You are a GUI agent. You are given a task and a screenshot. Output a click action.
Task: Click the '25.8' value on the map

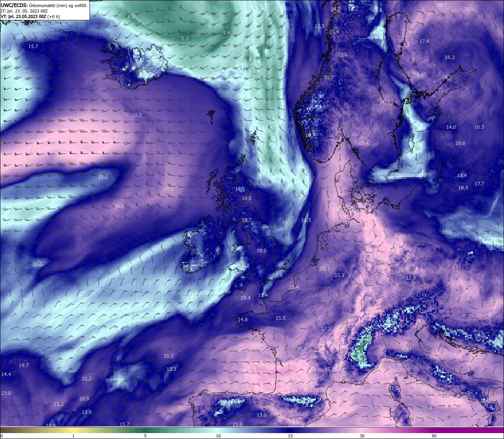(x=119, y=207)
